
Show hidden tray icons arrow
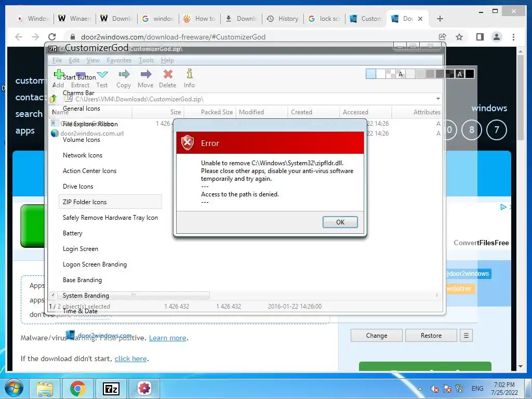[420, 389]
